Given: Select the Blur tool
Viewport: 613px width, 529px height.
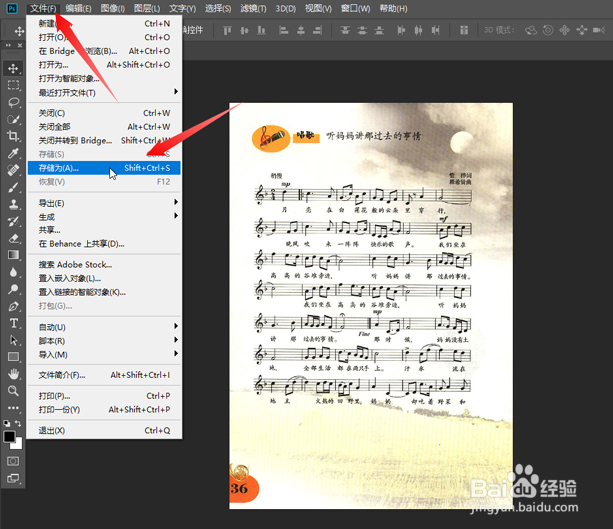Looking at the screenshot, I should (13, 272).
